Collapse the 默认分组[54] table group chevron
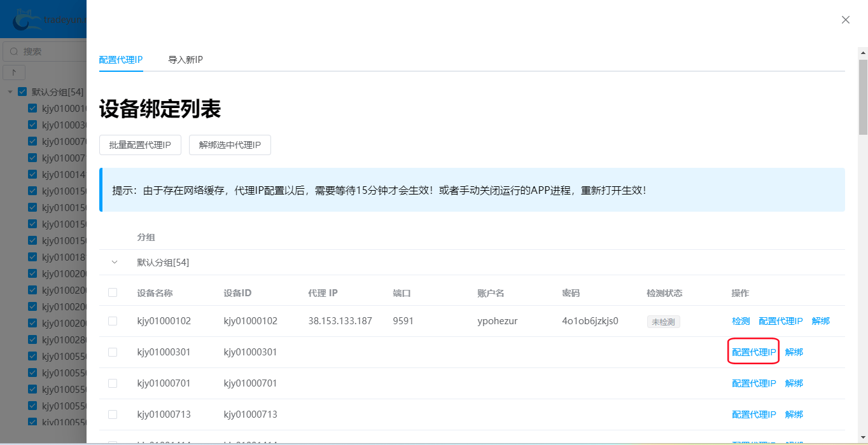Viewport: 868px width, 445px height. (115, 262)
